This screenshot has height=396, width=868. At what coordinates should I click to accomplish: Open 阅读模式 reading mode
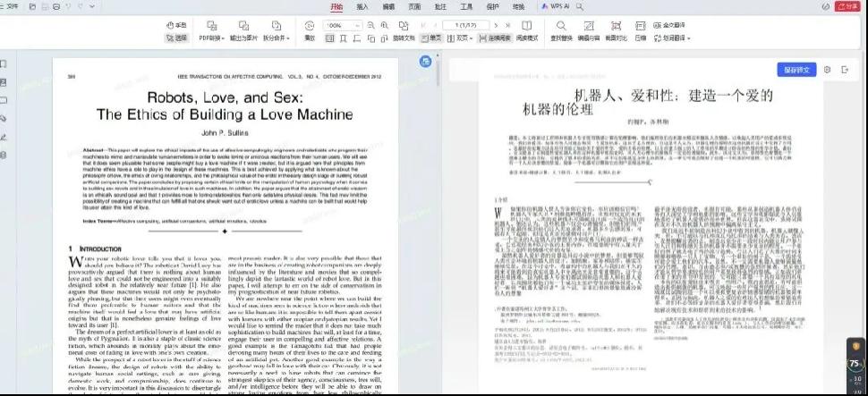(x=527, y=31)
